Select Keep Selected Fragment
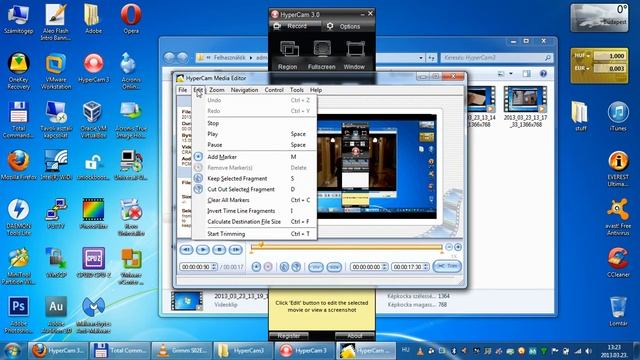Viewport: 640px width, 360px height. pos(254,178)
